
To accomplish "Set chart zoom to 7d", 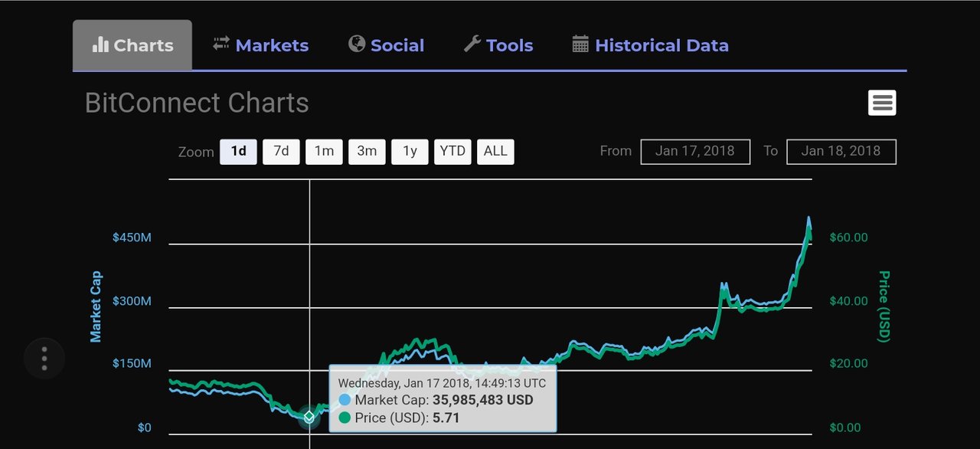I will [282, 152].
